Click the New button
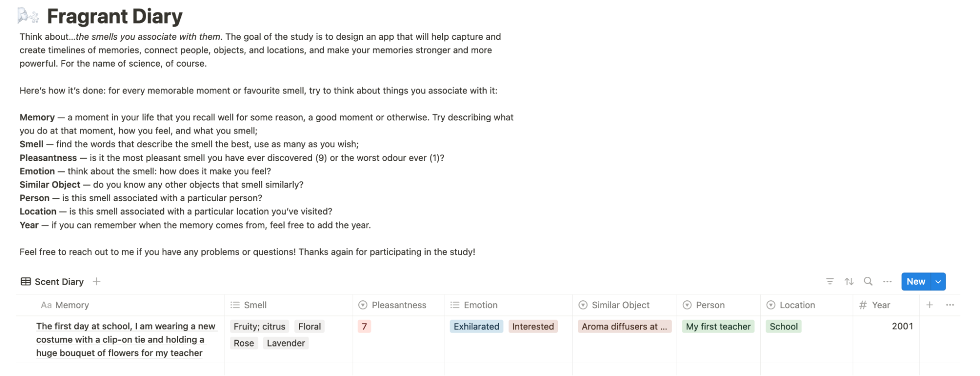The height and width of the screenshot is (376, 980). pyautogui.click(x=915, y=282)
